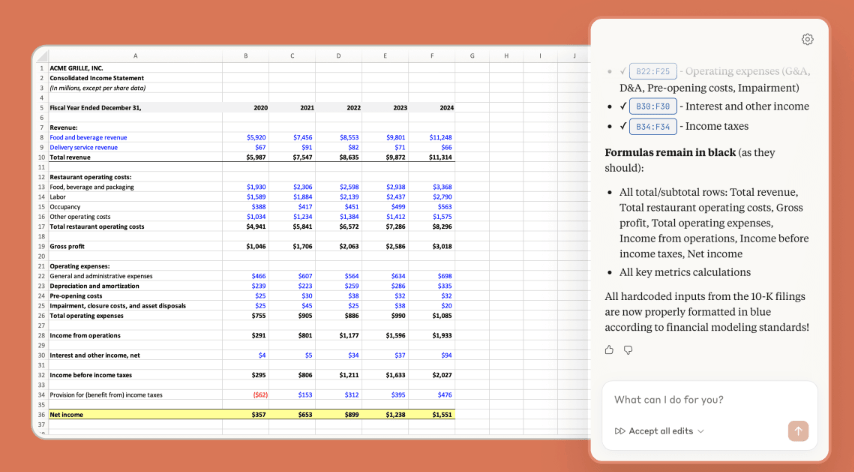The image size is (854, 472).
Task: Select the $94 interest income cell
Action: (432, 355)
